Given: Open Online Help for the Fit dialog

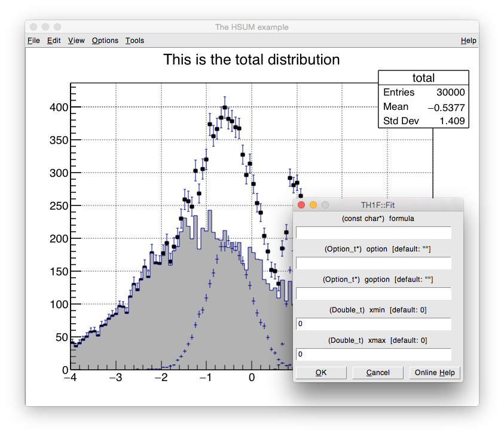Looking at the screenshot, I should [435, 373].
